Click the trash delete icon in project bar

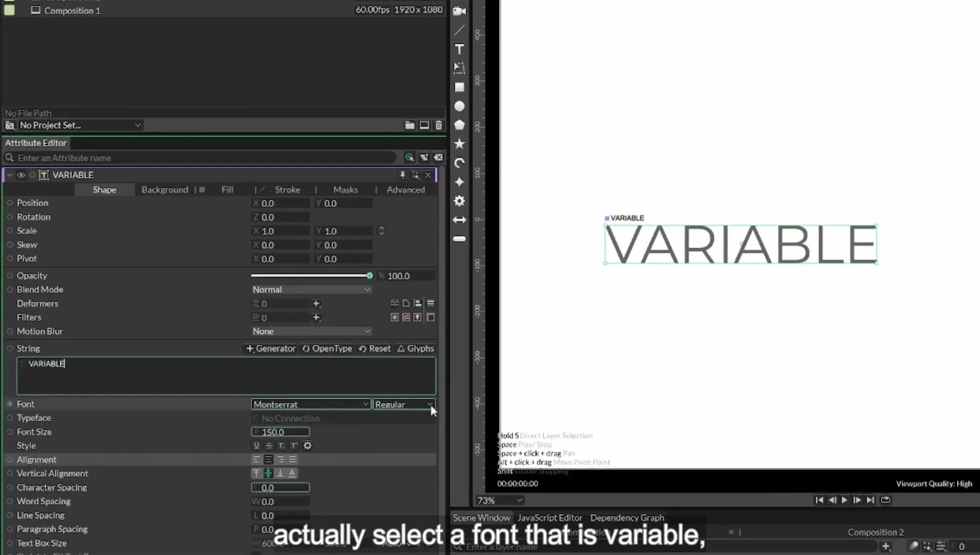tap(438, 125)
